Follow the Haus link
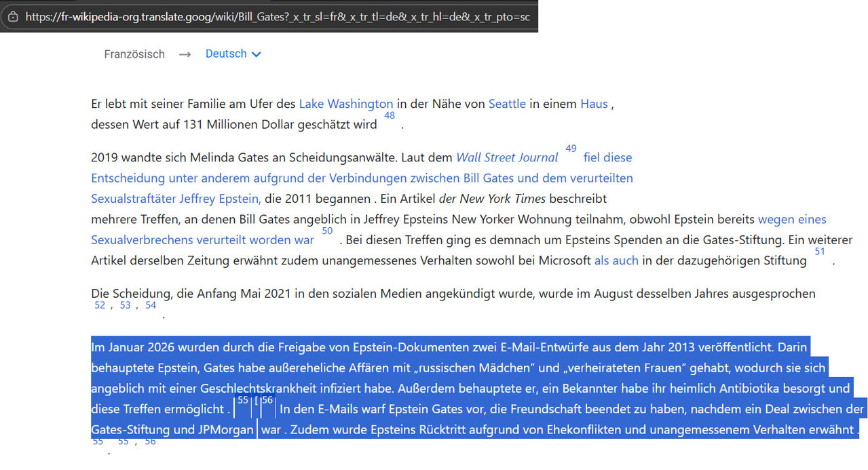Viewport: 868px width, 470px height. (x=594, y=104)
